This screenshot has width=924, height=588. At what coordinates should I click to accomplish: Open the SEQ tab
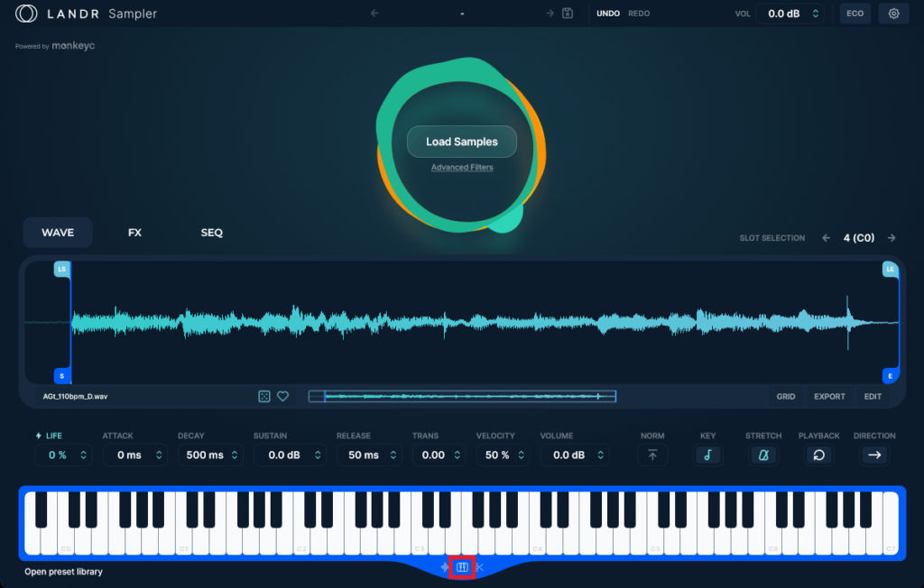pos(211,233)
